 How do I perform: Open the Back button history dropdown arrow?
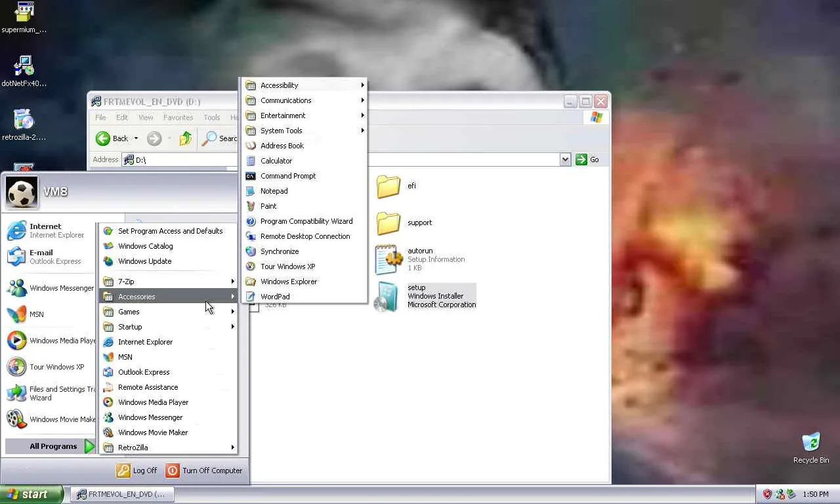(x=136, y=138)
